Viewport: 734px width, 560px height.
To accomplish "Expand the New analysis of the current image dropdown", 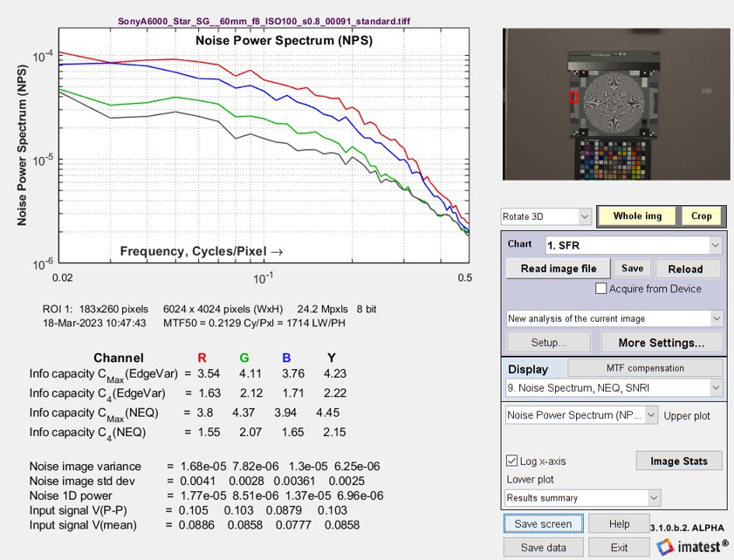I will tap(614, 318).
